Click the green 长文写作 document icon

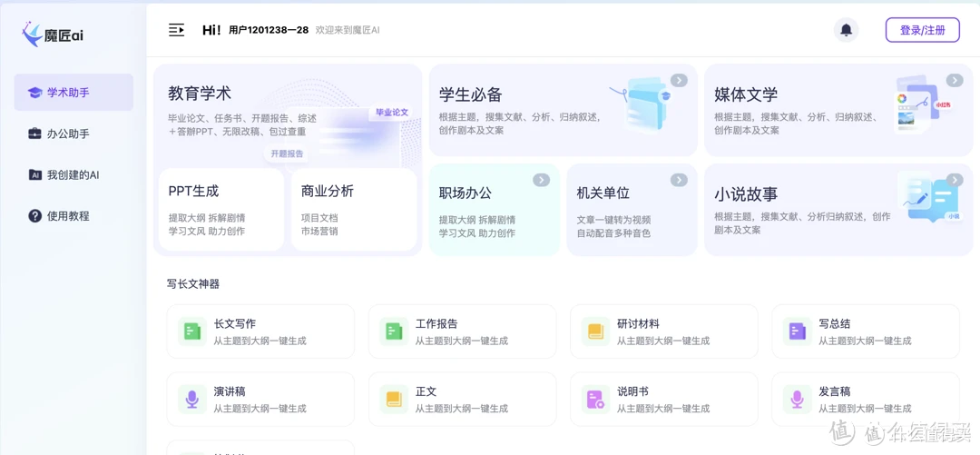(x=192, y=331)
